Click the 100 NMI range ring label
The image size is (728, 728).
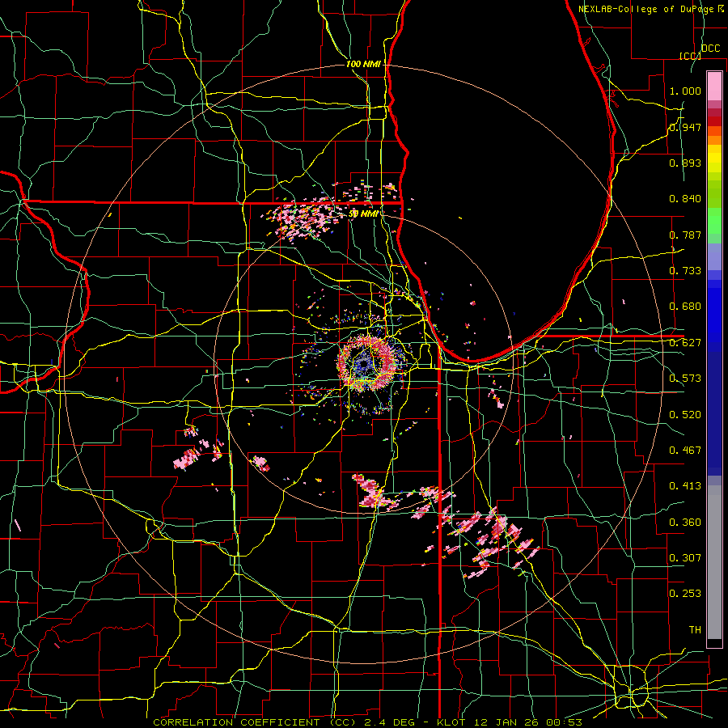pyautogui.click(x=363, y=64)
